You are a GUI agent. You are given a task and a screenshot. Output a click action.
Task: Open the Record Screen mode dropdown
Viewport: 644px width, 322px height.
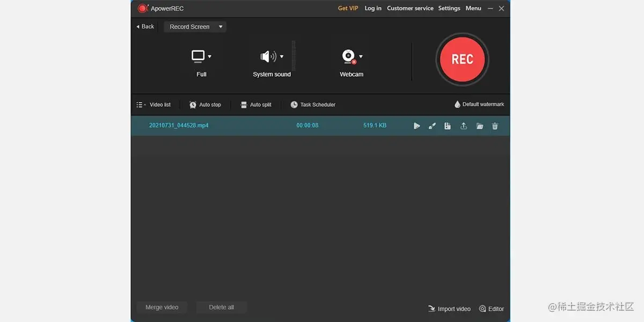(x=195, y=27)
